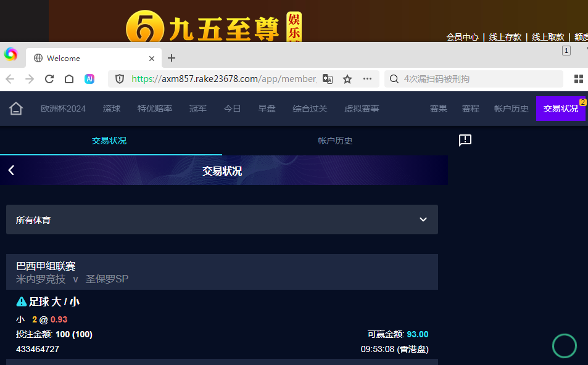The width and height of the screenshot is (588, 365).
Task: Open the feedback speech bubble icon
Action: pyautogui.click(x=465, y=140)
